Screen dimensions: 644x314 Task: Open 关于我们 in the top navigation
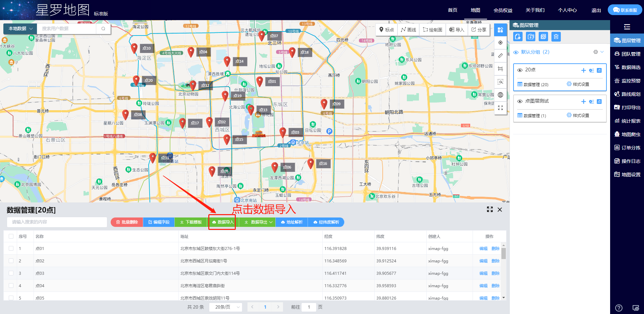point(535,10)
